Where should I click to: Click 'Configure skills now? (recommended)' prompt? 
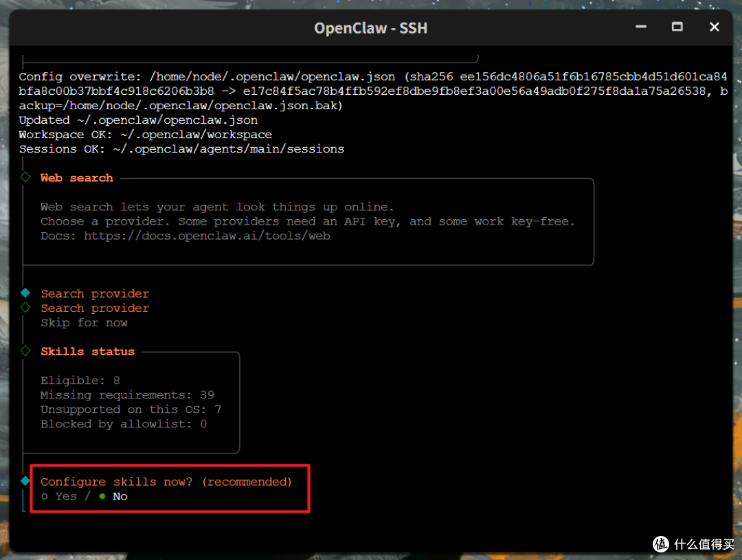[x=166, y=482]
